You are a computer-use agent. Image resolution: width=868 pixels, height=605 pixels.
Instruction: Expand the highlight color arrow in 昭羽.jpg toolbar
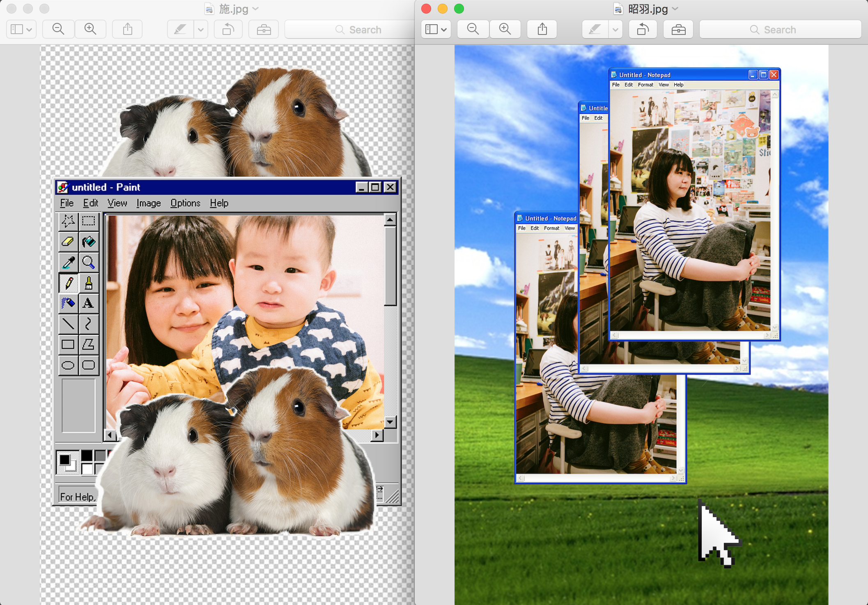(x=615, y=30)
